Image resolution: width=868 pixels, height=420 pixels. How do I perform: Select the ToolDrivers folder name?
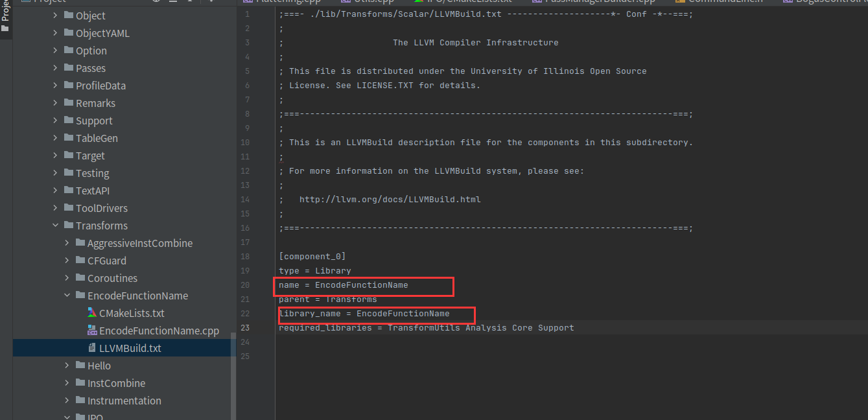click(102, 208)
